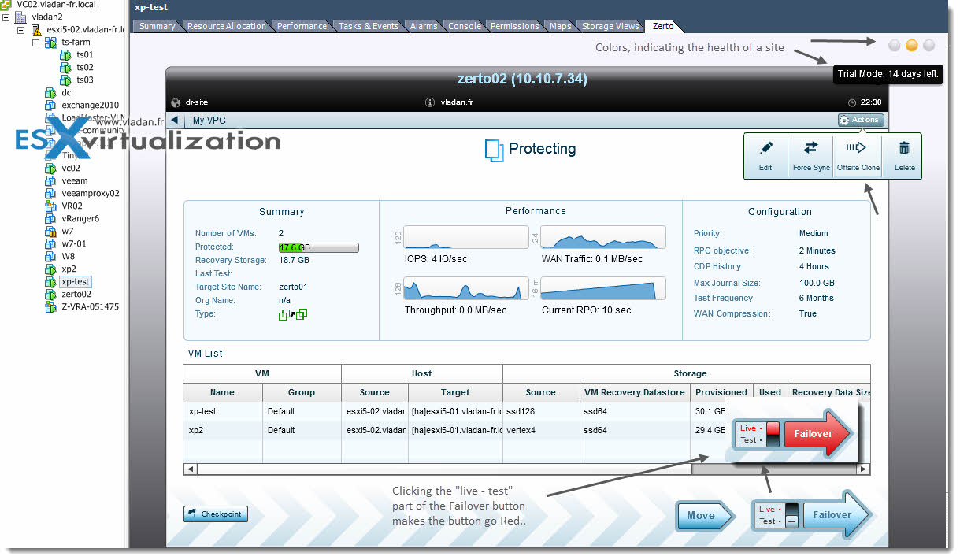
Task: Click the My-VPG breadcrumb label
Action: (210, 121)
